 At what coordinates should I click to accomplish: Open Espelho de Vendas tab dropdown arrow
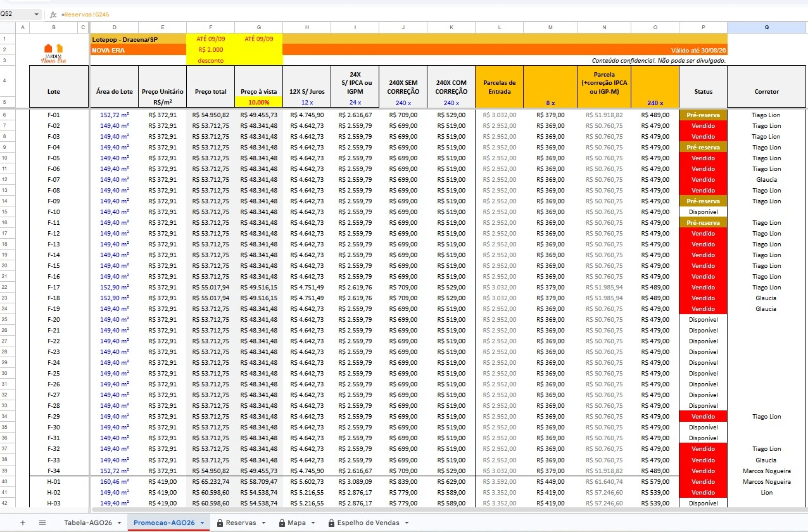pos(407,522)
